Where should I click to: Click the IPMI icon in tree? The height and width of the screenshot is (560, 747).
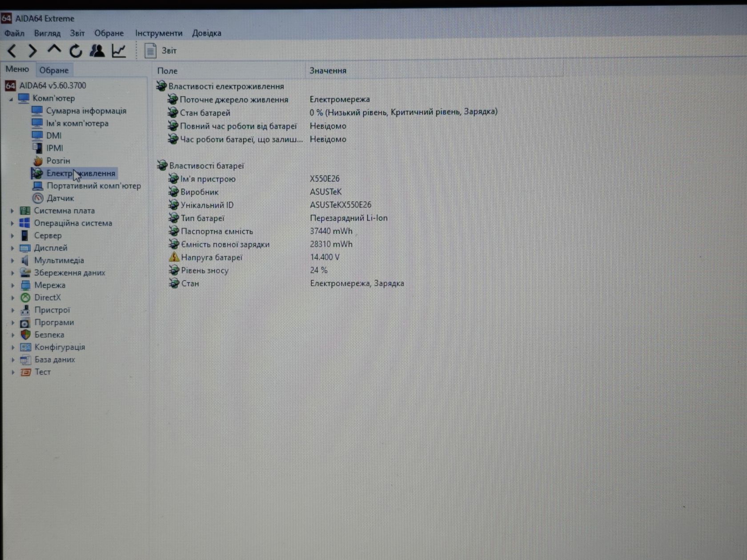37,148
